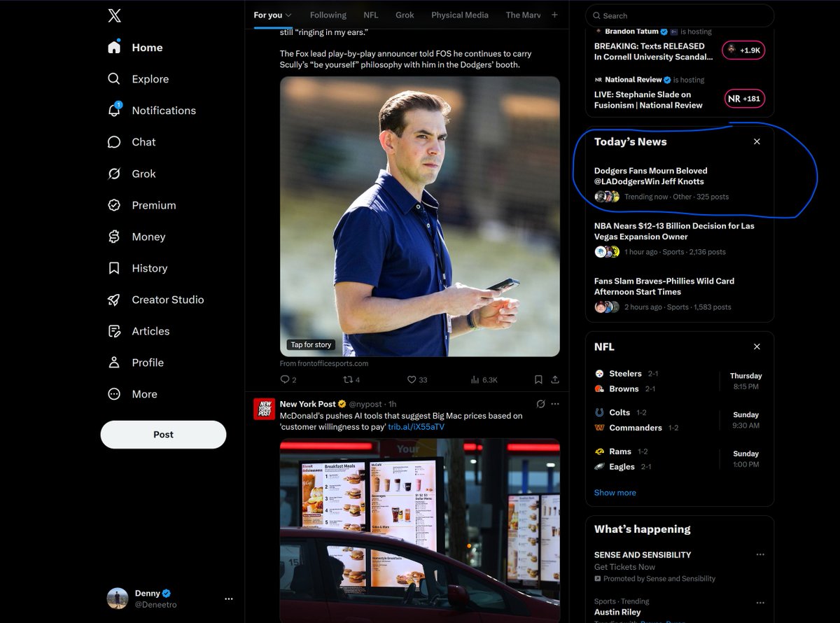Viewport: 840px width, 623px height.
Task: Switch to the Following tab
Action: (x=328, y=15)
